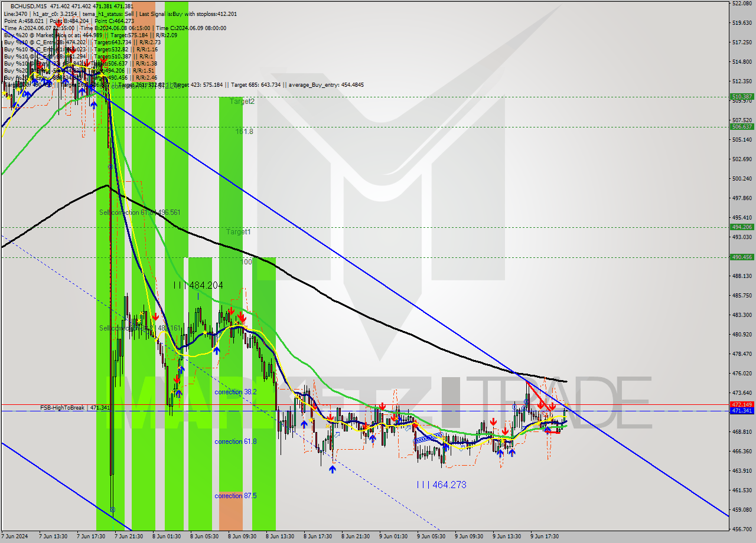Click the '8 Jun 09:30' time axis label
This screenshot has height=543, width=756.
click(x=242, y=537)
